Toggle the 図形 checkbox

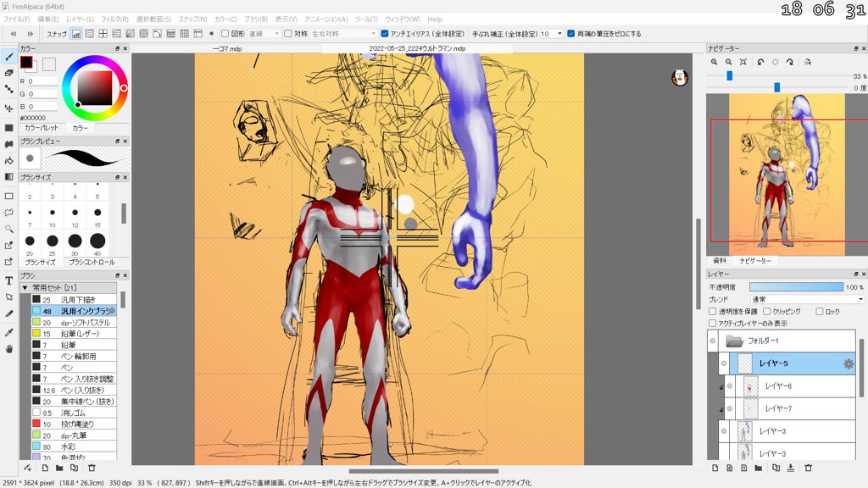click(225, 34)
